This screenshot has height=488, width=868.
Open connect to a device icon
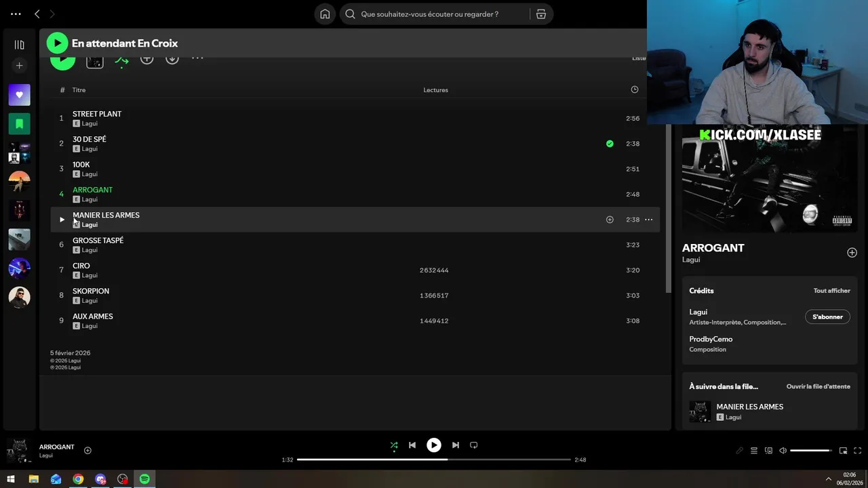[x=768, y=451]
